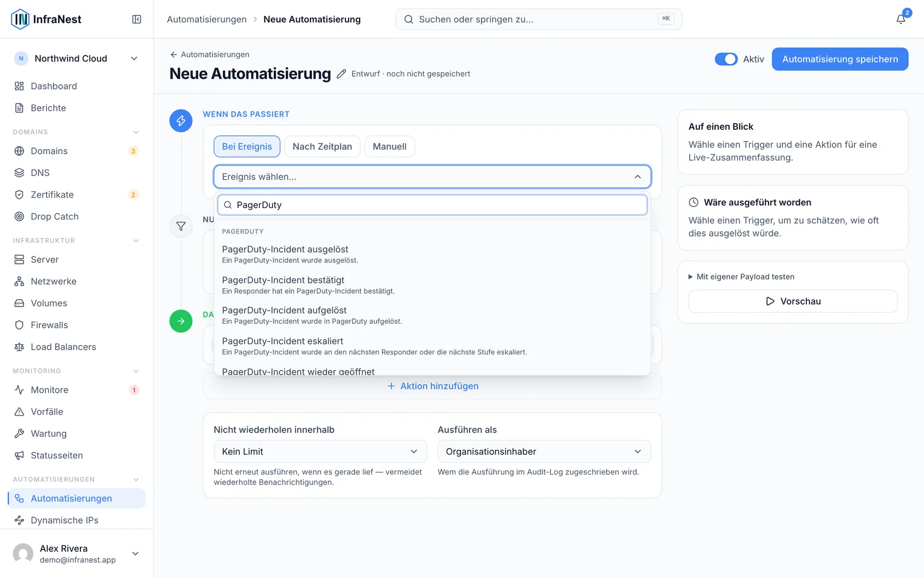Viewport: 924px width, 578px height.
Task: Click the Netzwerke network icon
Action: 19,281
